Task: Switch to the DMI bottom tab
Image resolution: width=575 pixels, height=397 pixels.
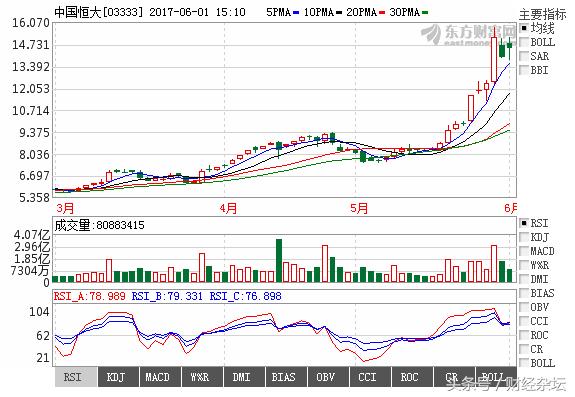Action: [x=244, y=377]
